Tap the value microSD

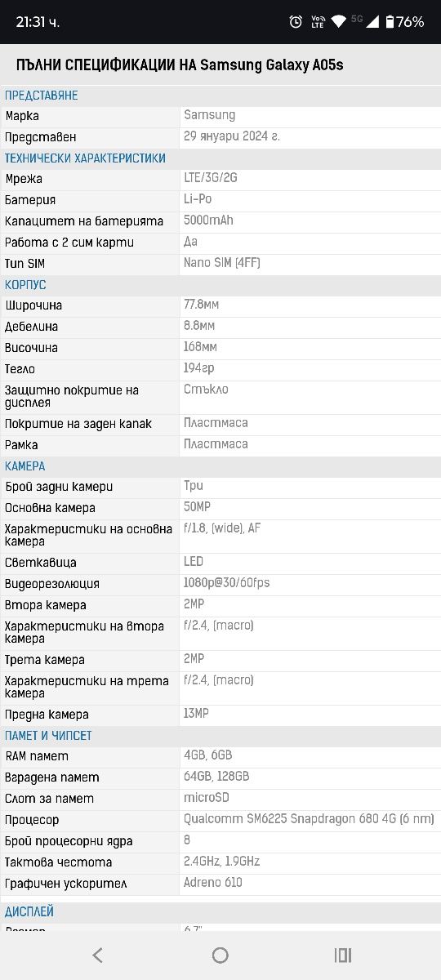pos(207,798)
